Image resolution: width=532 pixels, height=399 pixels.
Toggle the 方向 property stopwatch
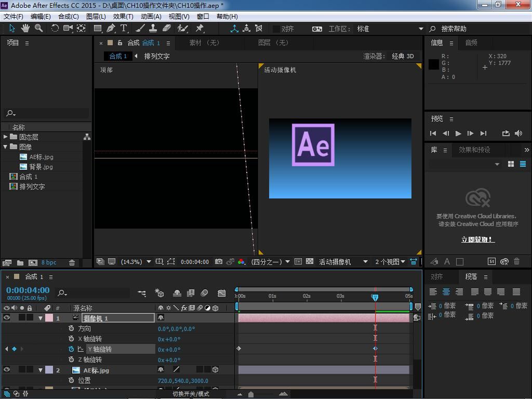(71, 328)
